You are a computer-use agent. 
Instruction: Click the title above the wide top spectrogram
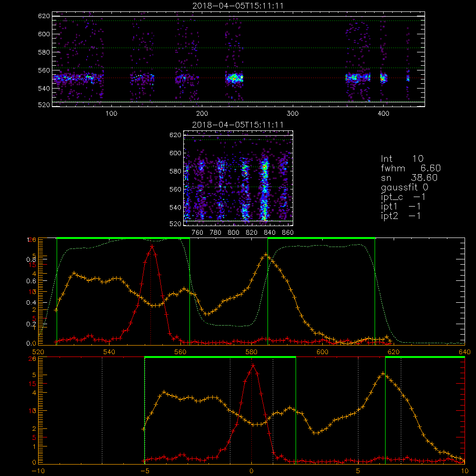point(238,6)
